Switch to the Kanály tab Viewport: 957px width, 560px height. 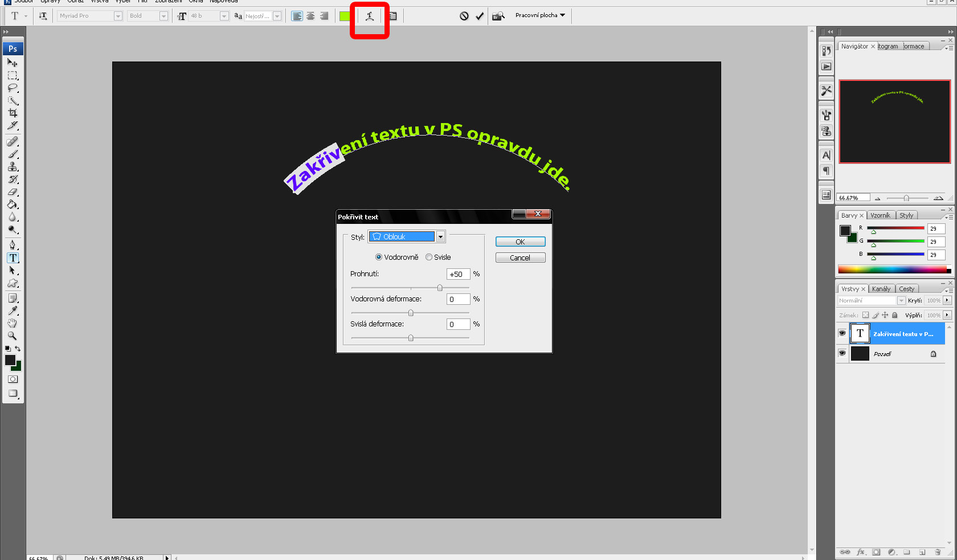(881, 289)
